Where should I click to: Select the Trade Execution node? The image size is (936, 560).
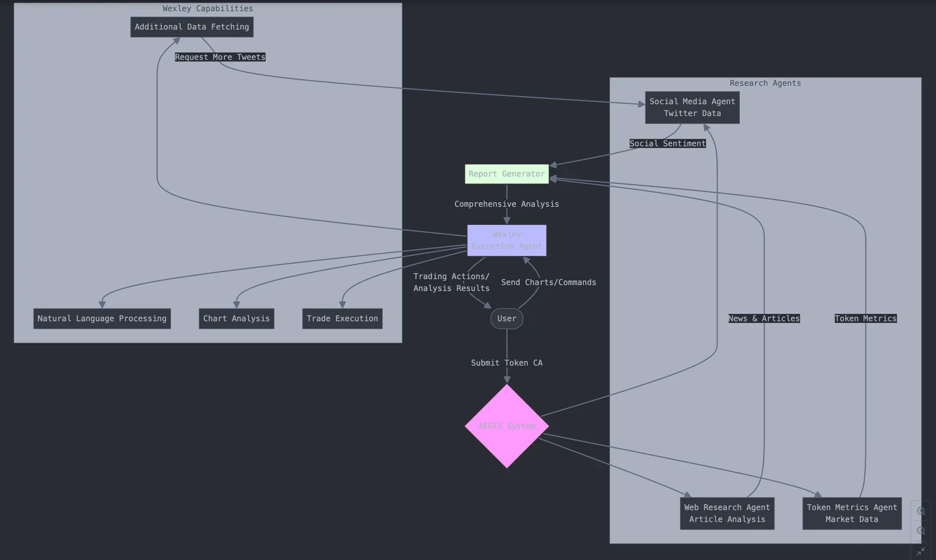[x=342, y=319]
